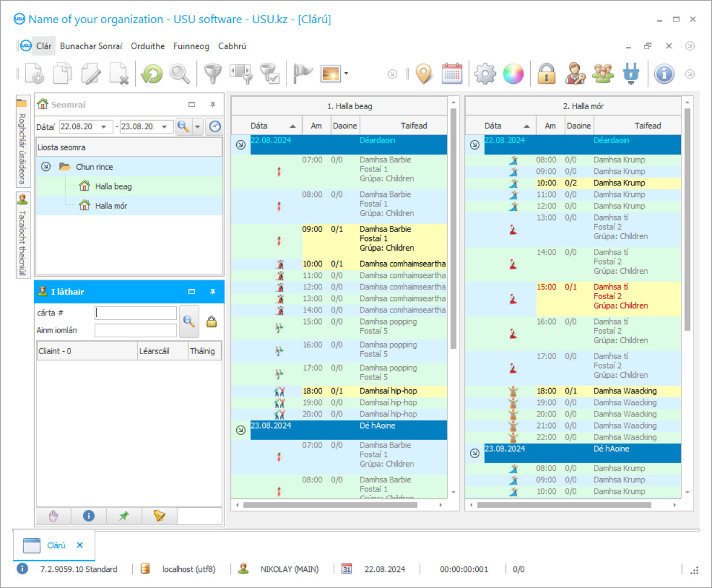
Task: Collapse 22.08.2024 group in Halla beag
Action: point(241,144)
